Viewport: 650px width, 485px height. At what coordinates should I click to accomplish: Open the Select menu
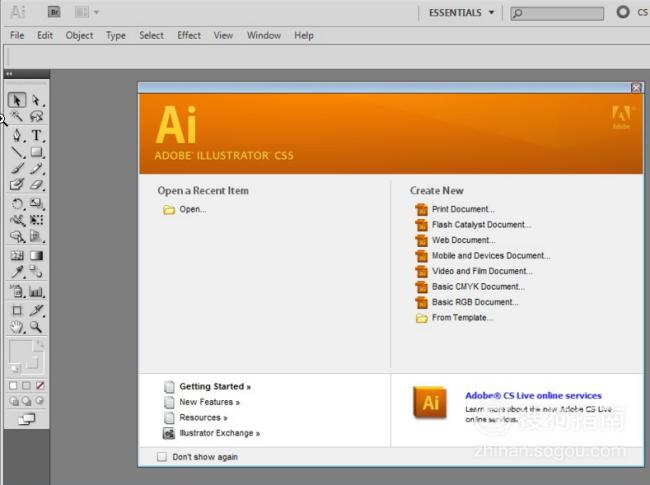[151, 36]
